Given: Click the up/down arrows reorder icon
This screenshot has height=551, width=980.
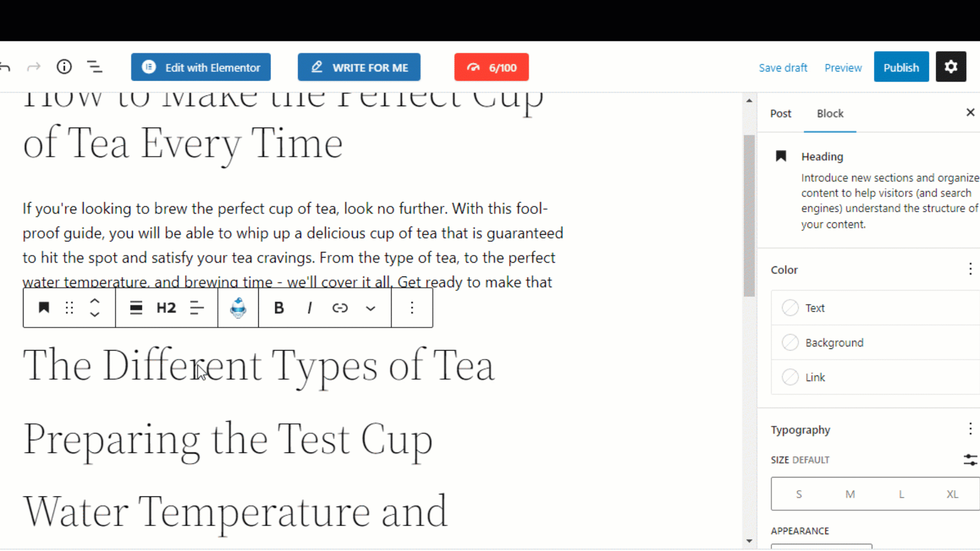Looking at the screenshot, I should (94, 308).
